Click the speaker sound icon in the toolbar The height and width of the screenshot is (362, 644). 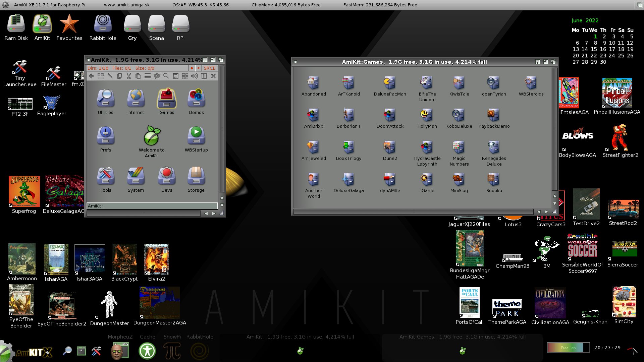tap(194, 76)
